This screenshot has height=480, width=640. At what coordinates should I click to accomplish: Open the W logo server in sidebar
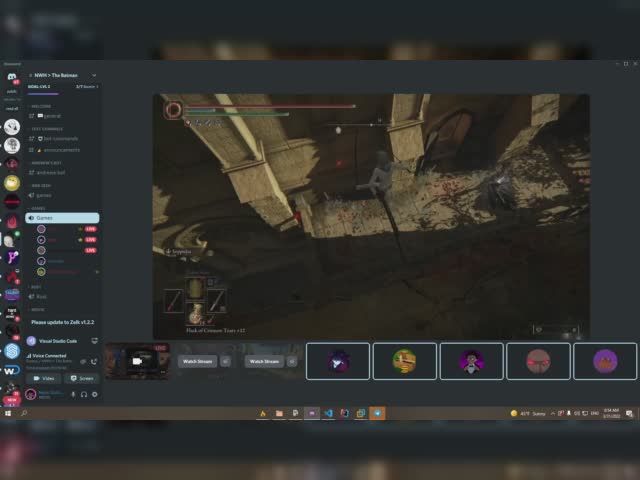(x=12, y=370)
